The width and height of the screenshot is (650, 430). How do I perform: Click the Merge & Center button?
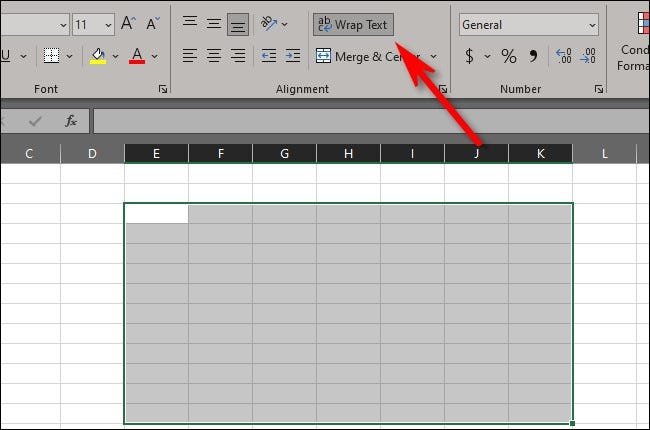368,56
